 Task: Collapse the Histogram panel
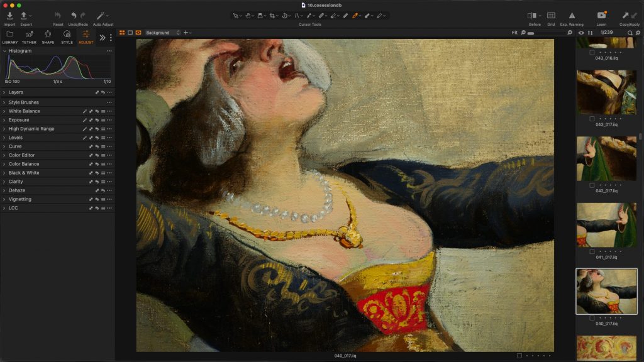4,51
